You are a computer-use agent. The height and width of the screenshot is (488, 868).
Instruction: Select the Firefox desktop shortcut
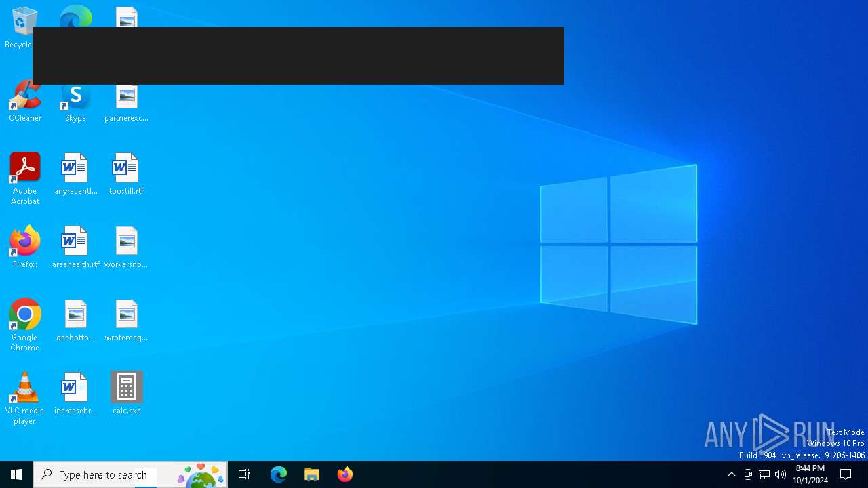[25, 248]
